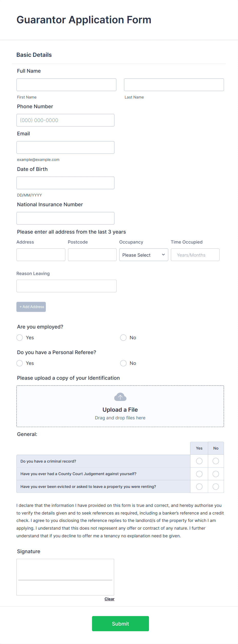Click the upload cloud icon
The width and height of the screenshot is (238, 644).
[120, 397]
